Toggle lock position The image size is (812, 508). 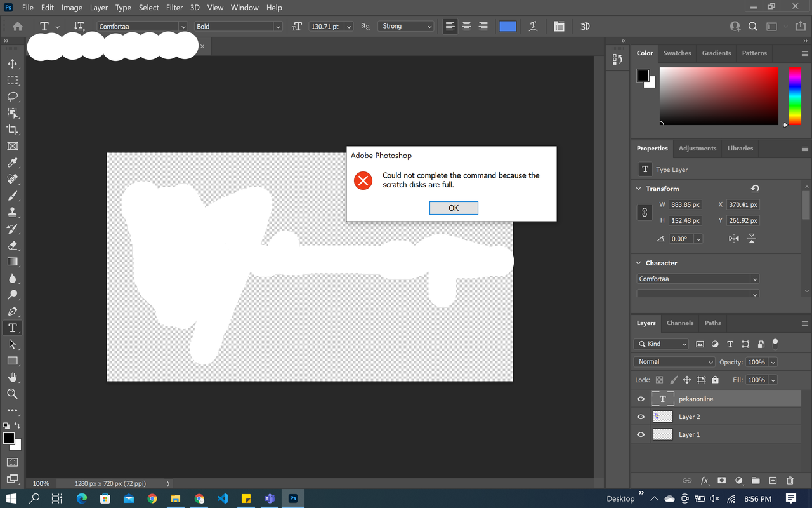(x=686, y=380)
